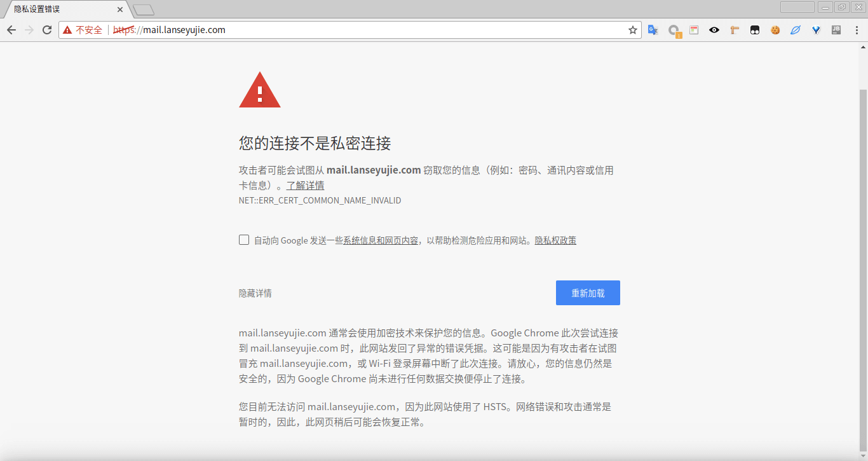Click the NET::ERR_CERT_COMMON_NAME_INVALID error code
This screenshot has height=461, width=868.
click(x=320, y=200)
